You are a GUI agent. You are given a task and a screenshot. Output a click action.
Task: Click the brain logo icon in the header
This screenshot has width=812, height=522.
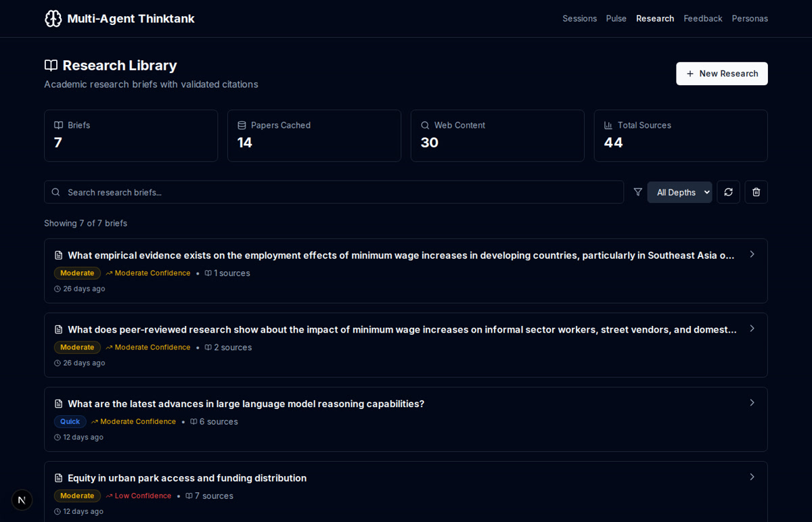tap(53, 18)
